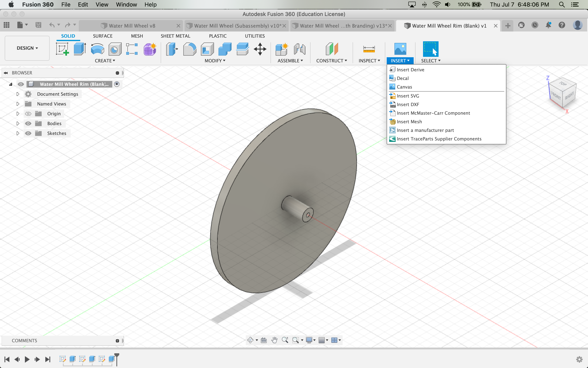Open the ASSEMBLE dropdown menu
The width and height of the screenshot is (588, 368).
click(290, 61)
